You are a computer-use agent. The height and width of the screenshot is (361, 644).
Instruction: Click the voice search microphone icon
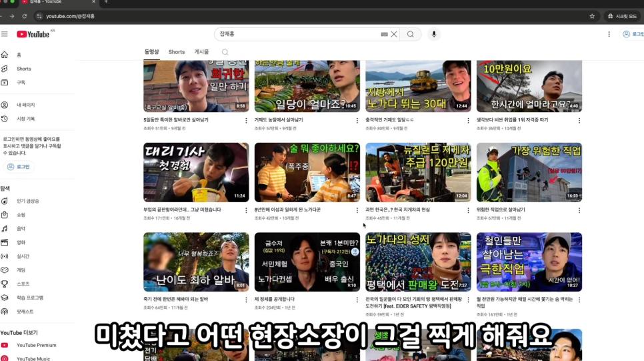tap(434, 34)
